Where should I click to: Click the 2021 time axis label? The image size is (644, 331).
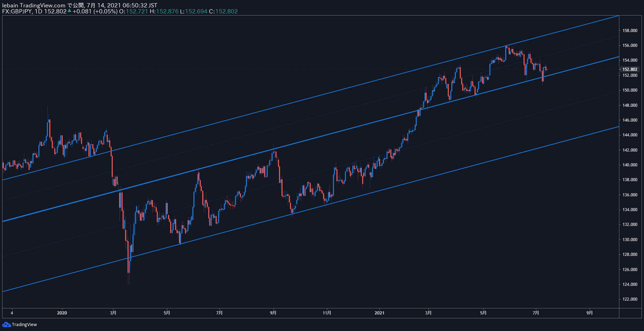[x=379, y=313]
